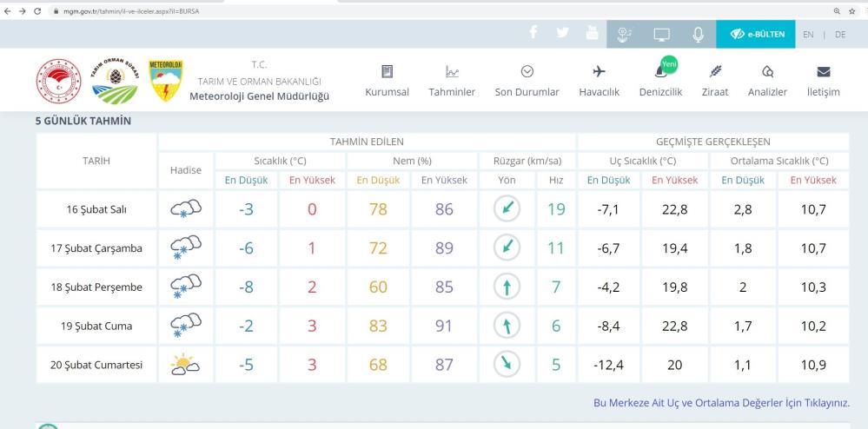Image resolution: width=868 pixels, height=429 pixels.
Task: Open the Ziraat menu
Action: click(x=715, y=81)
